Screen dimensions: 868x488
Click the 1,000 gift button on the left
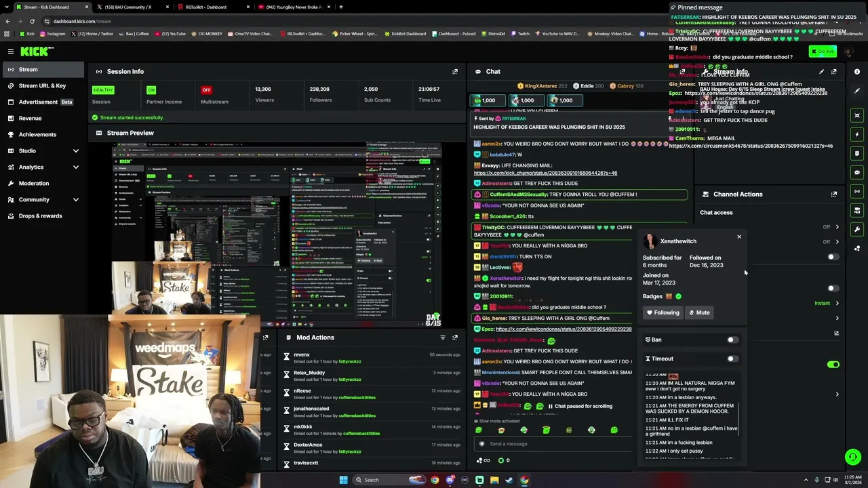pos(488,100)
